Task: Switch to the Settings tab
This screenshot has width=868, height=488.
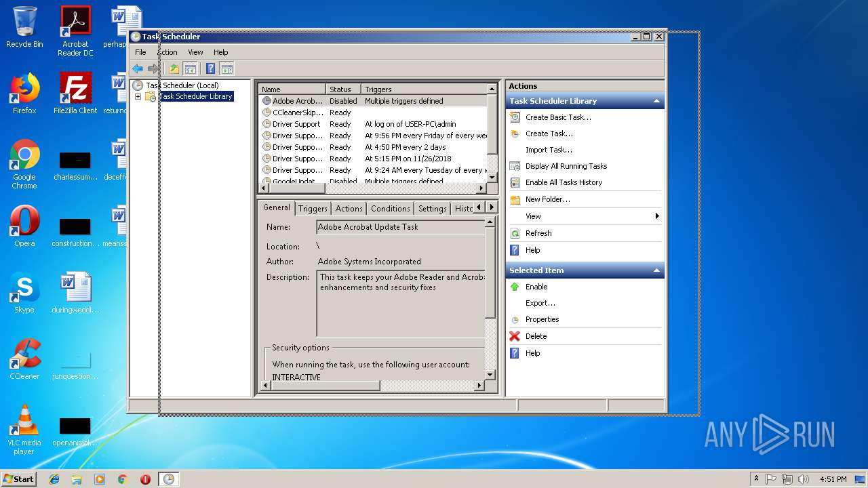Action: click(433, 209)
